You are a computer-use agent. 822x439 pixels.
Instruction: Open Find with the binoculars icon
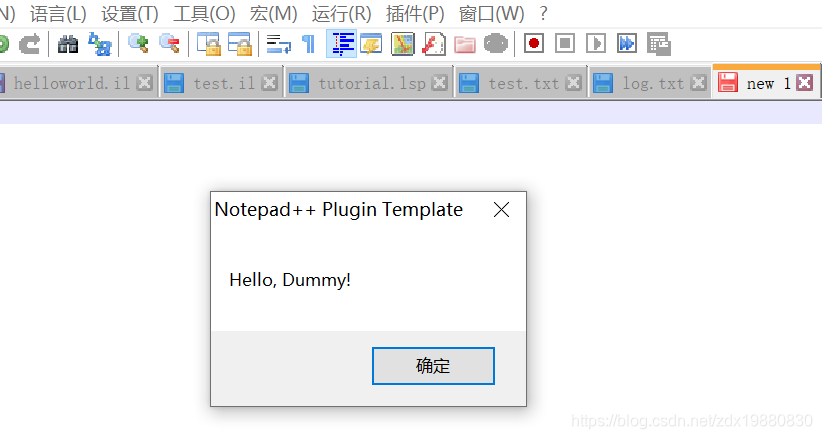click(68, 44)
